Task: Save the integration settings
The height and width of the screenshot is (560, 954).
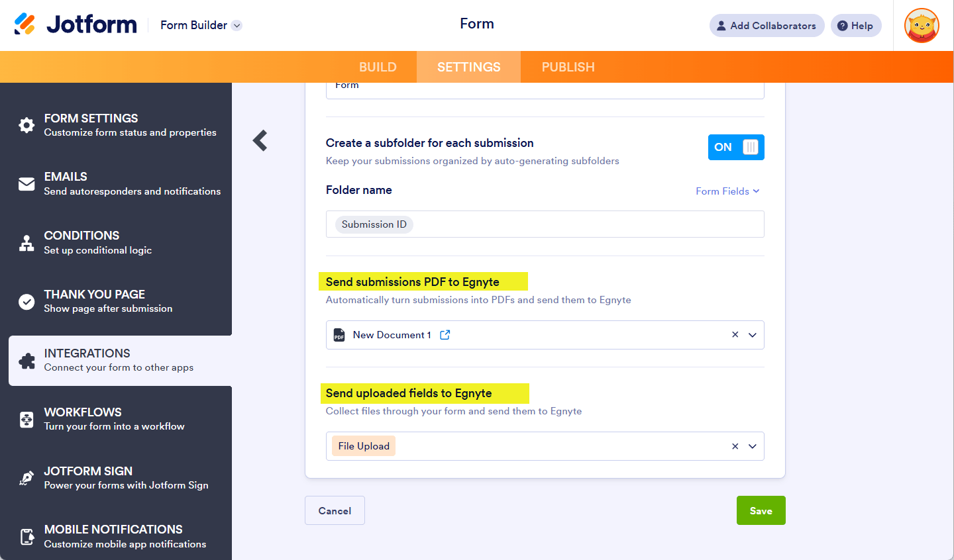Action: pyautogui.click(x=761, y=510)
